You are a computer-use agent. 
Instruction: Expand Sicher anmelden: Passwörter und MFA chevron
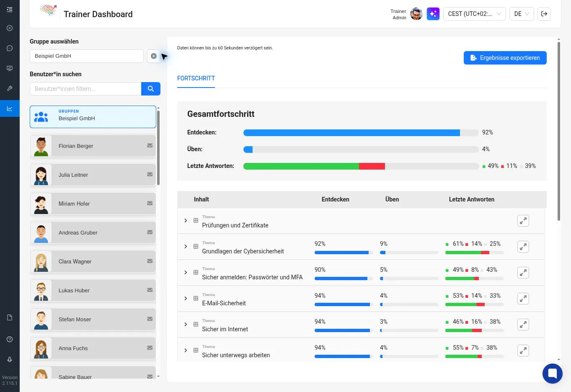coord(186,273)
